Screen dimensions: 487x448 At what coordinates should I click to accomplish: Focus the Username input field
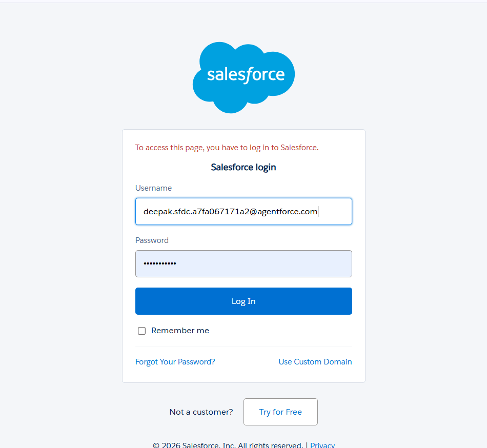pos(243,211)
